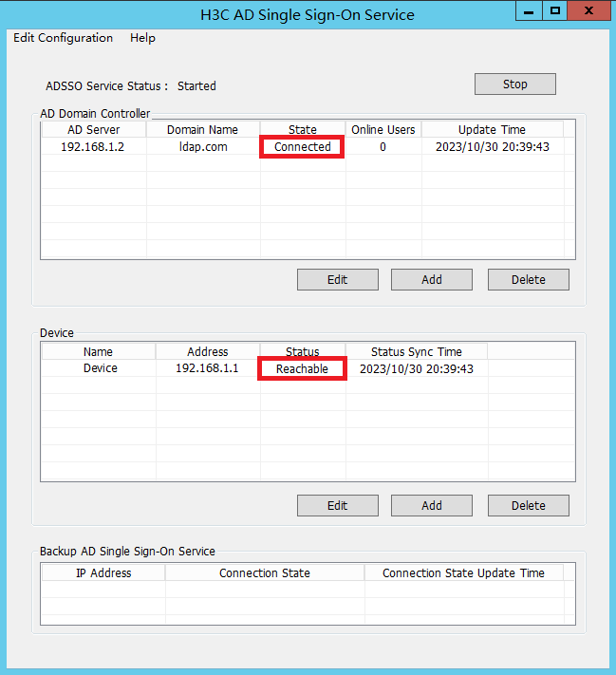The image size is (616, 675).
Task: Click the Online Users column header
Action: point(383,129)
